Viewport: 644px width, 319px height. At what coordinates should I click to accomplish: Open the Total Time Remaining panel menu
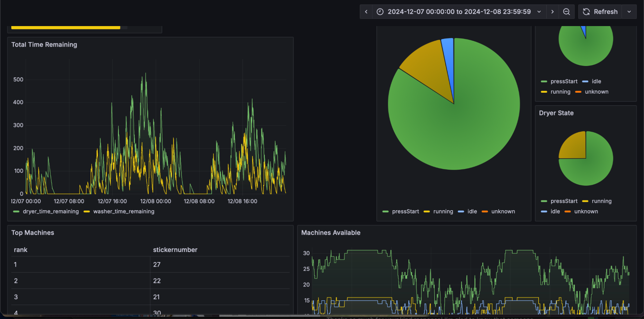tap(44, 44)
